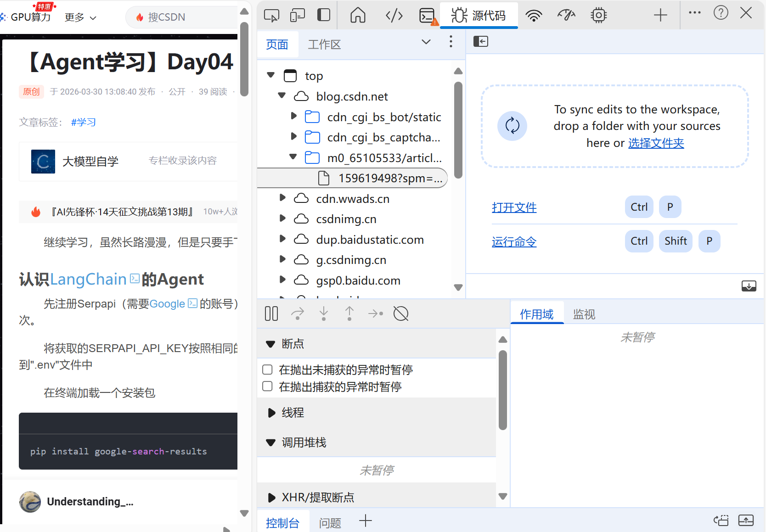Click the Step arrow-dot debugger icon
766x532 pixels.
click(x=376, y=314)
